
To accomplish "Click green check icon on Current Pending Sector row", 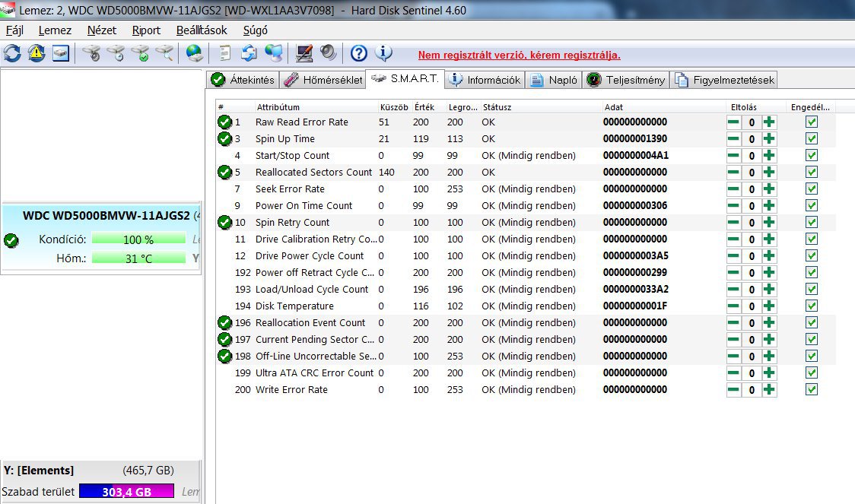I will coord(224,340).
